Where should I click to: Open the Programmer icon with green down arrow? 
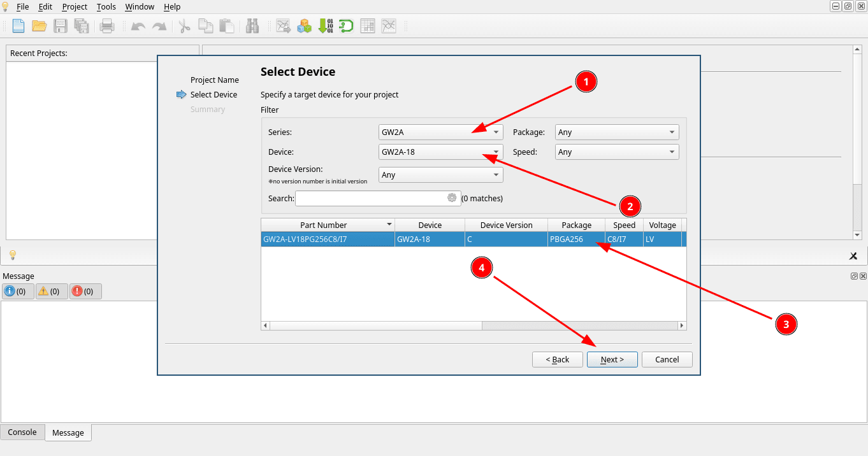tap(326, 26)
